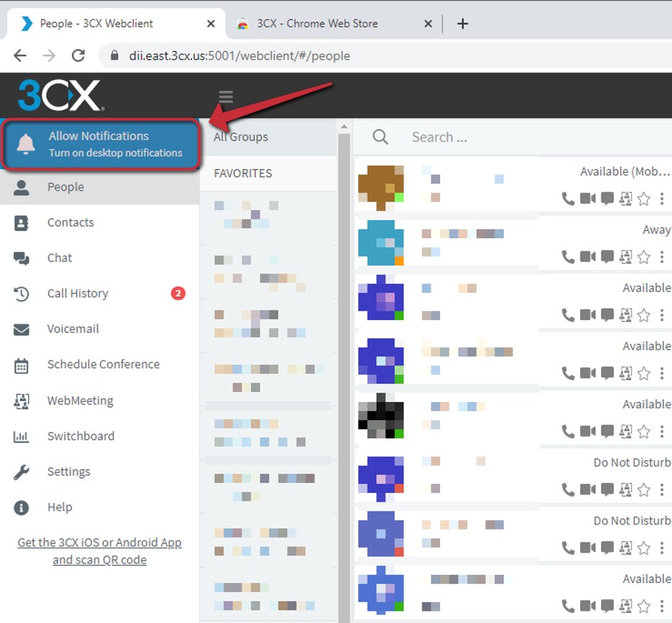Screen dimensions: 672x623
Task: Start web meeting with Available (Mob...) contact
Action: pyautogui.click(x=626, y=199)
